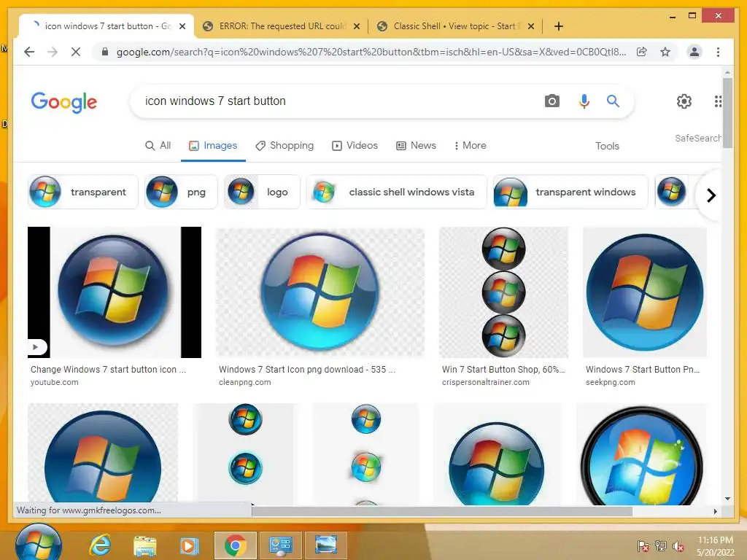Viewport: 747px width, 560px height.
Task: Click the cleanpng.com source link
Action: pos(245,382)
